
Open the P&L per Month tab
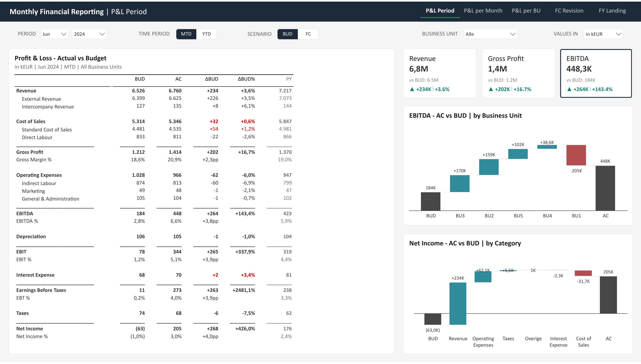[483, 11]
